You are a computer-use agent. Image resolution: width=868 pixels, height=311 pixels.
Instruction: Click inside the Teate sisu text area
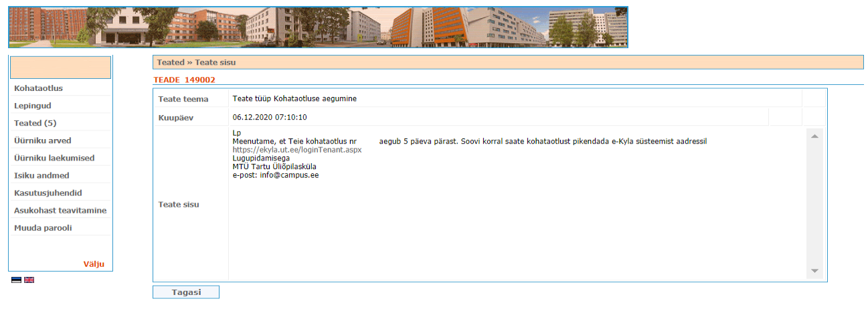click(515, 227)
